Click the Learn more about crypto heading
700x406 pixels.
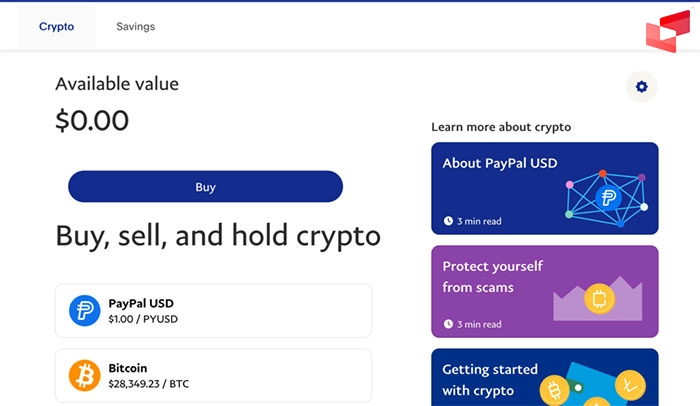[501, 127]
